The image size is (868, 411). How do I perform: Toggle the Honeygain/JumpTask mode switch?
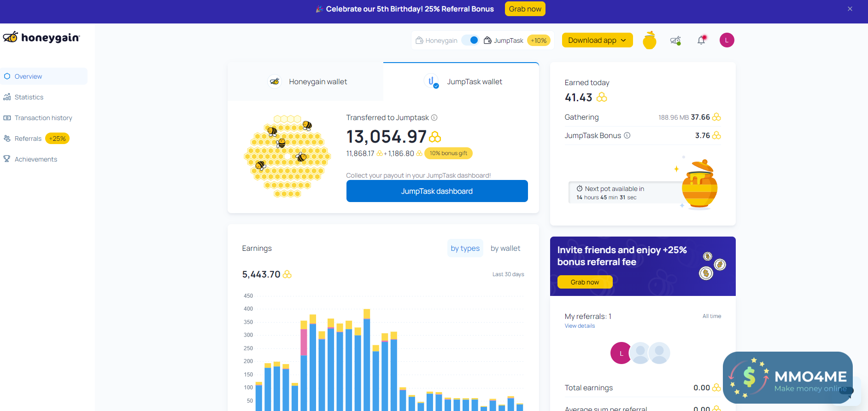point(470,40)
